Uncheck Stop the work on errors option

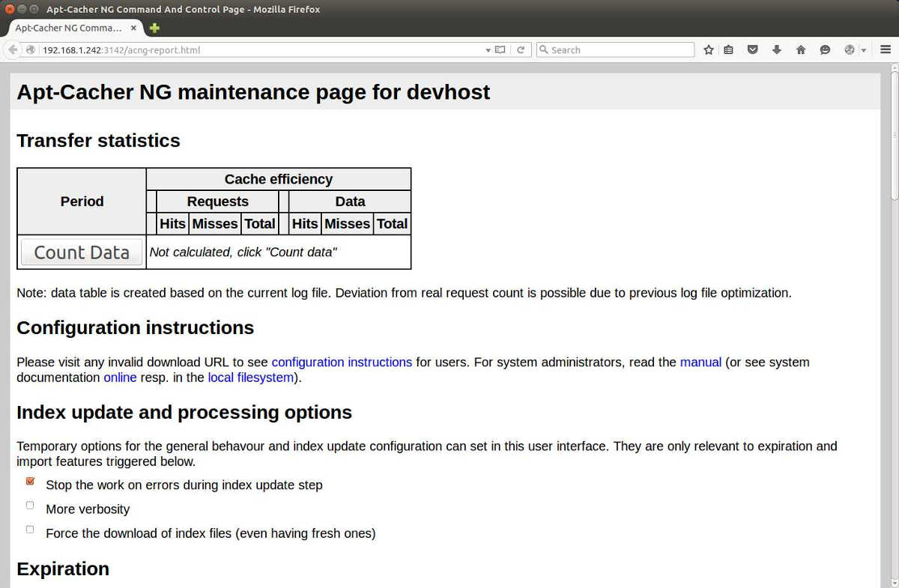[x=30, y=481]
